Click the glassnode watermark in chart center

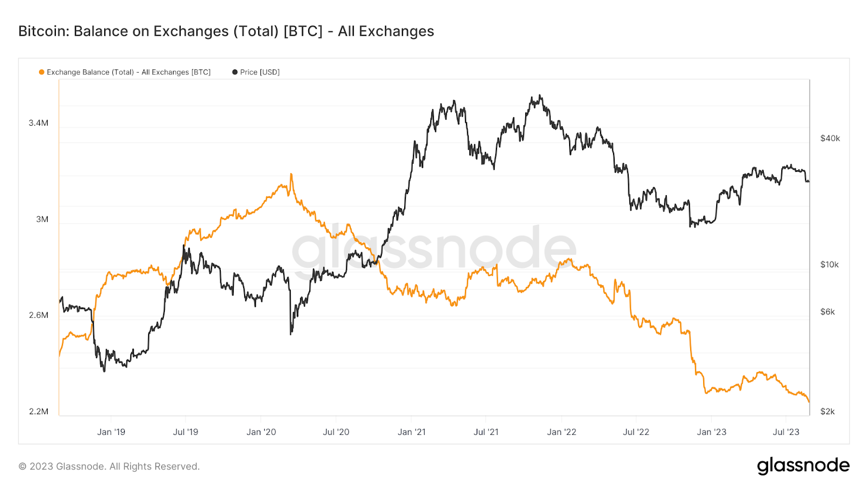434,247
